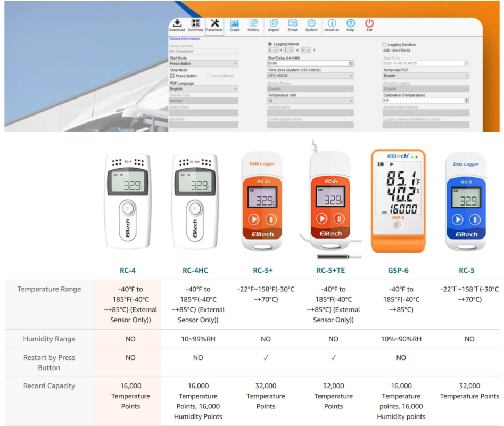Open the Summary view
Image resolution: width=504 pixels, height=426 pixels.
click(195, 24)
